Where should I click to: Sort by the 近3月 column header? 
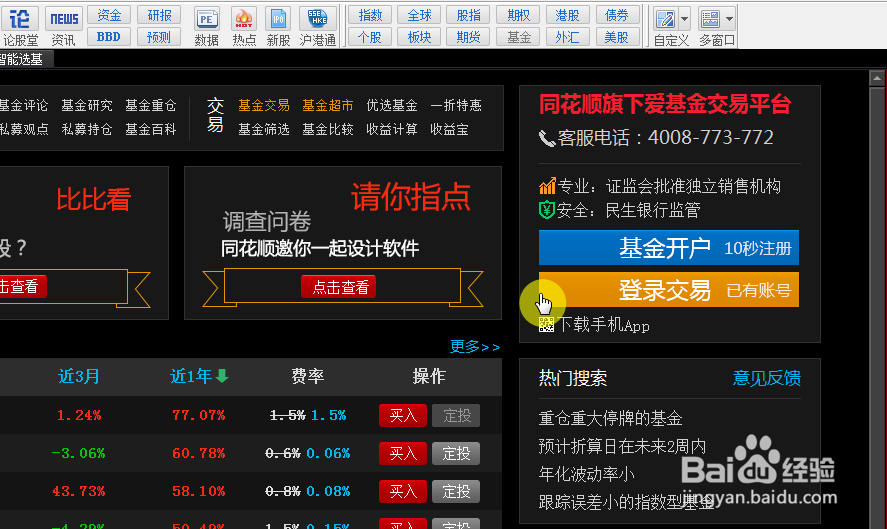[79, 376]
